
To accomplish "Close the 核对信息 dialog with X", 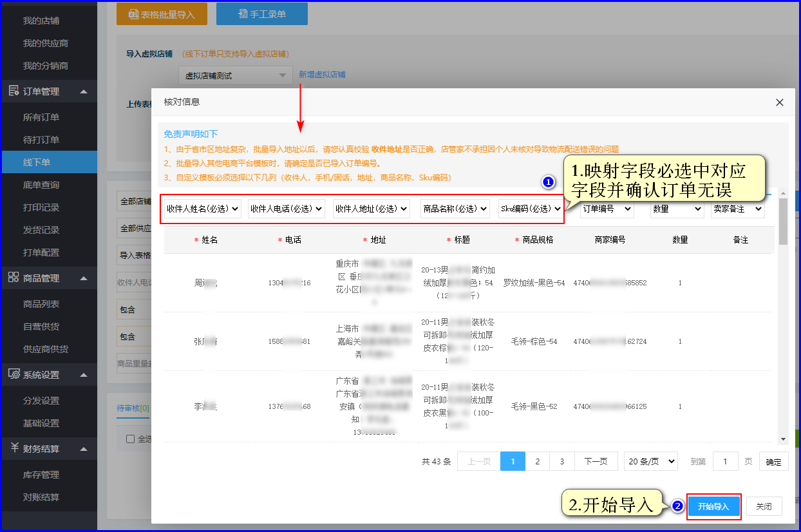I will tap(779, 102).
